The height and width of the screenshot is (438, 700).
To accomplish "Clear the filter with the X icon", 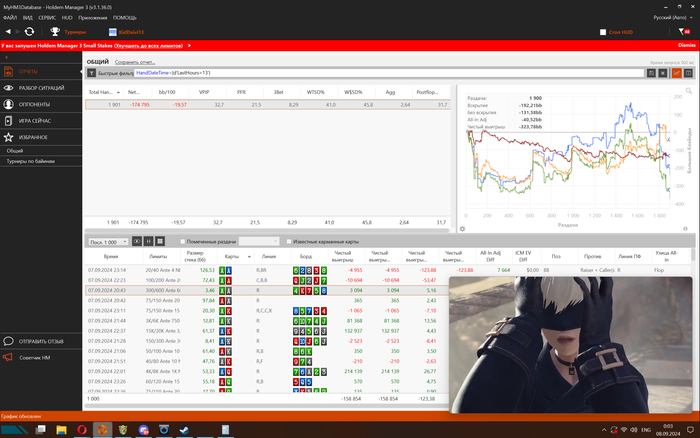I will 663,73.
